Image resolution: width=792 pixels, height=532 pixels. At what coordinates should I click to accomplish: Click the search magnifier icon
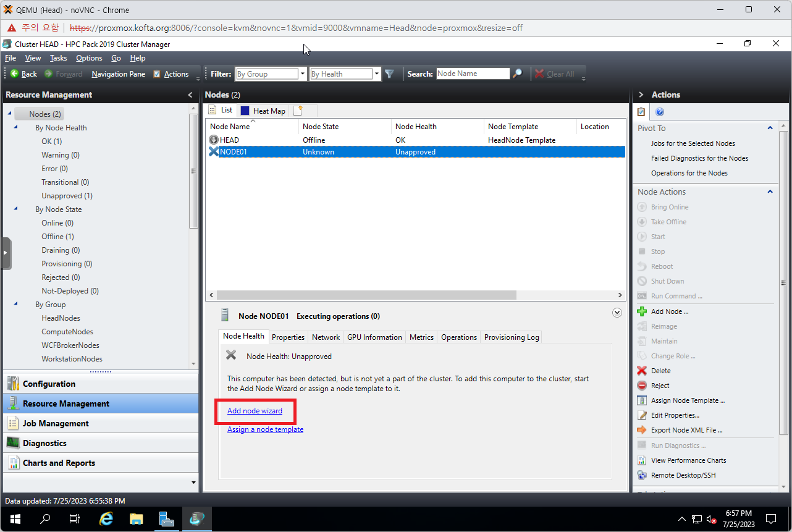tap(518, 74)
